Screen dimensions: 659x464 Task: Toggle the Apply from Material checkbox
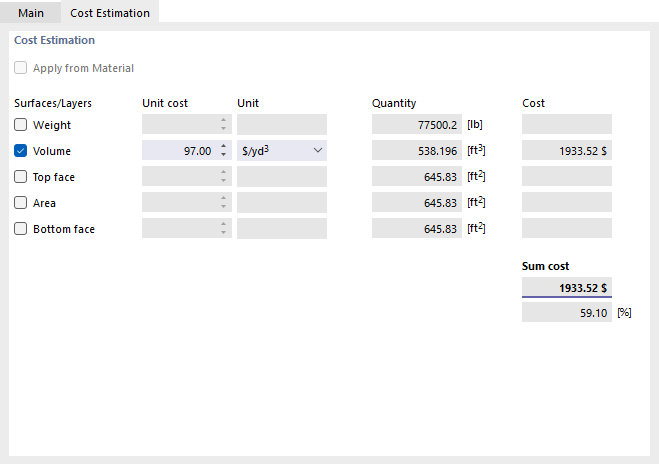(x=21, y=68)
